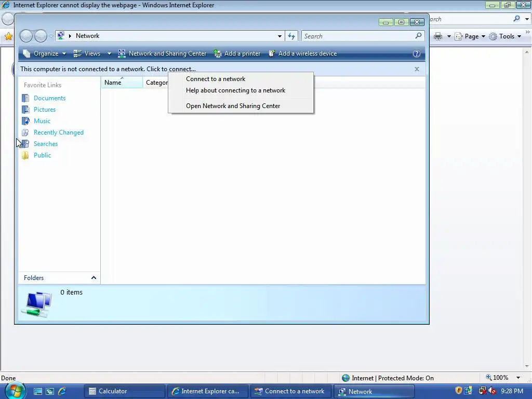The image size is (532, 399).
Task: Open the Print dropdown arrow in IE
Action: 448,36
